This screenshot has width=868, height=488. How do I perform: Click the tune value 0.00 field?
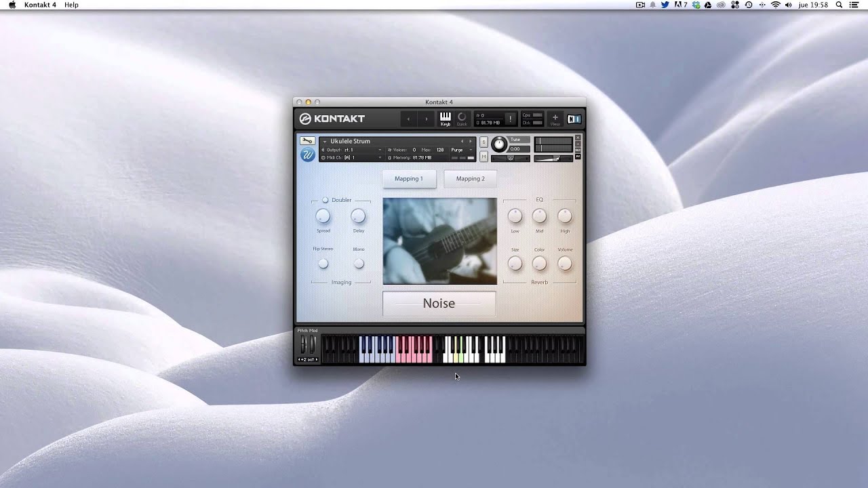coord(519,148)
